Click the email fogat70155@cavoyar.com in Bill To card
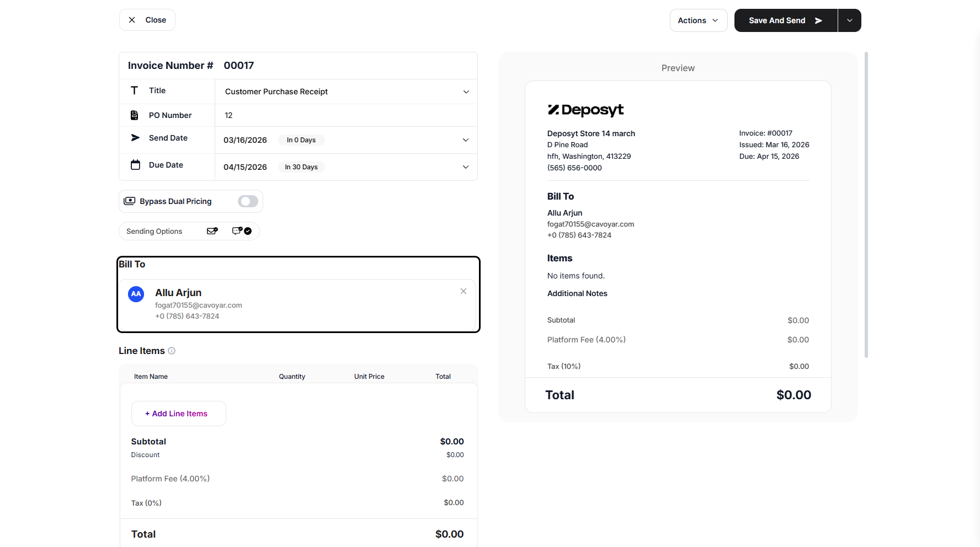Screen dimensions: 980x547 coord(199,305)
